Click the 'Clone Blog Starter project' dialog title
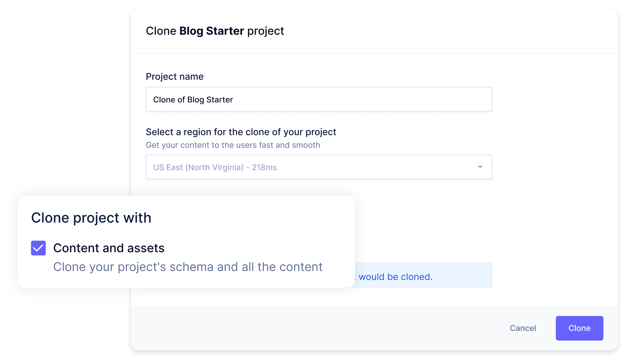Viewport: 644px width, 360px height. (x=215, y=31)
